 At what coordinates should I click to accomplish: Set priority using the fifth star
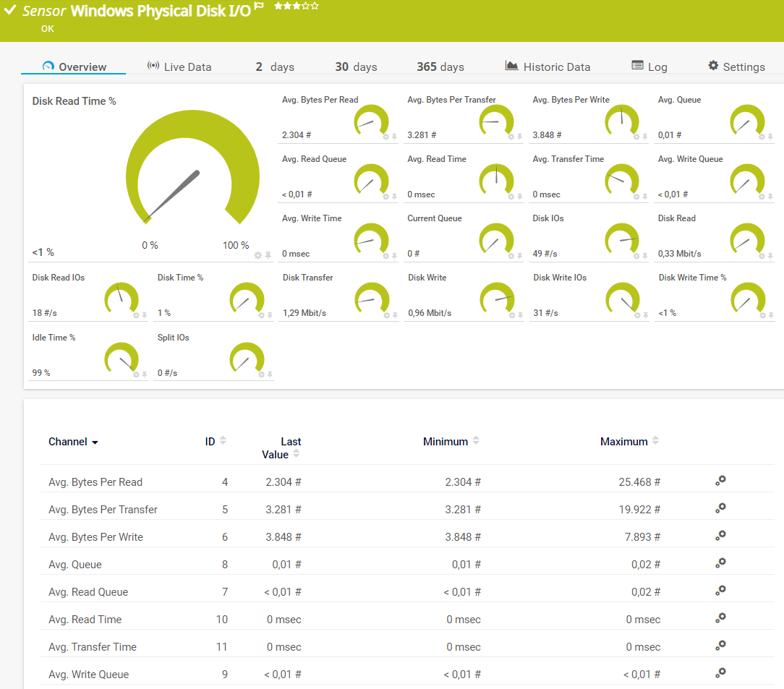tap(314, 6)
